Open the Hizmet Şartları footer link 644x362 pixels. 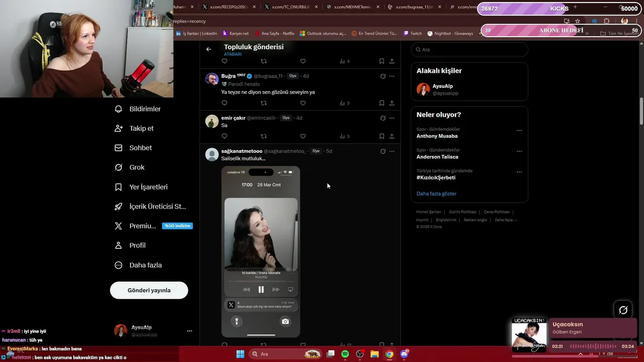429,212
